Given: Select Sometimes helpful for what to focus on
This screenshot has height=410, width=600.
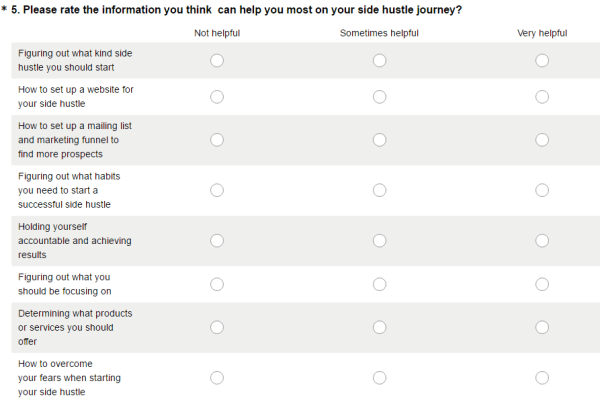Looking at the screenshot, I should pos(380,284).
